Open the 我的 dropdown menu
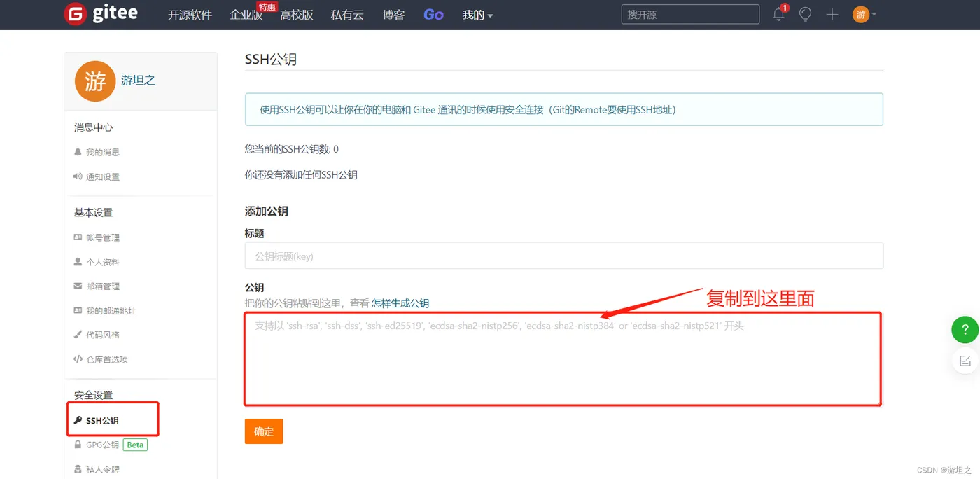Screen dimensions: 980x479 pyautogui.click(x=477, y=14)
